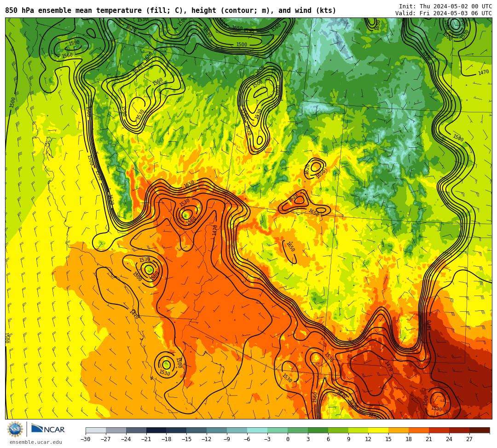
Task: Pick the colorbar swatch between −27 and −24
Action: tap(116, 430)
